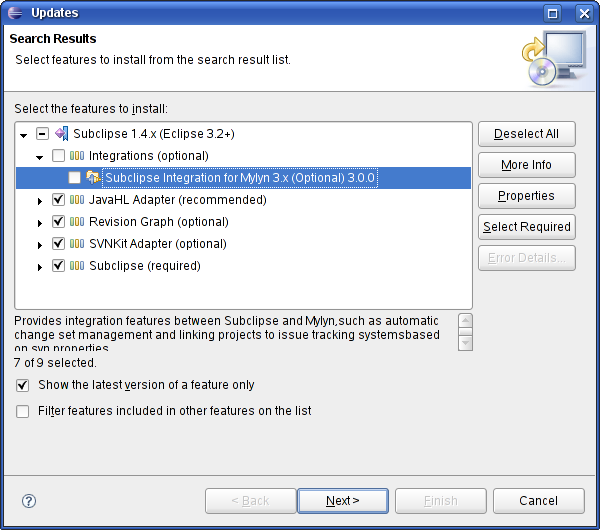Viewport: 600px width, 530px height.
Task: Click the Integrations category icon
Action: (x=77, y=156)
